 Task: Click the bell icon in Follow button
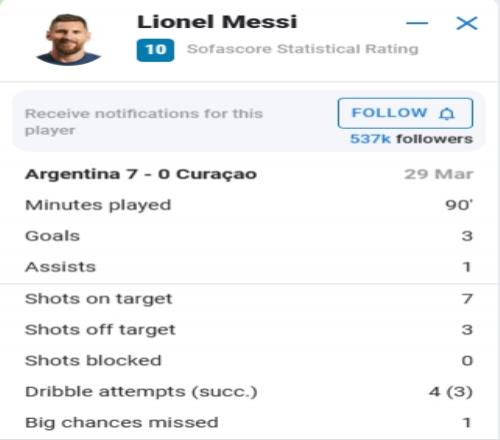coord(447,114)
